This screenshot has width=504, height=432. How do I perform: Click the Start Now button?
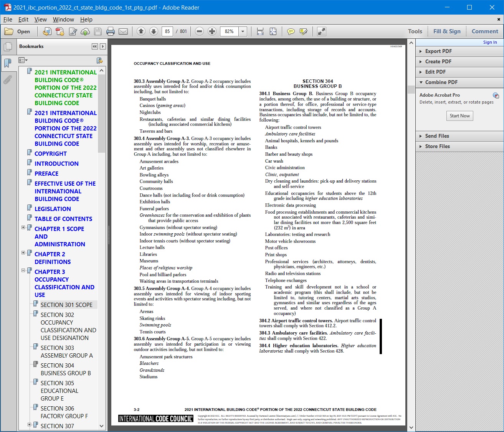coord(459,116)
